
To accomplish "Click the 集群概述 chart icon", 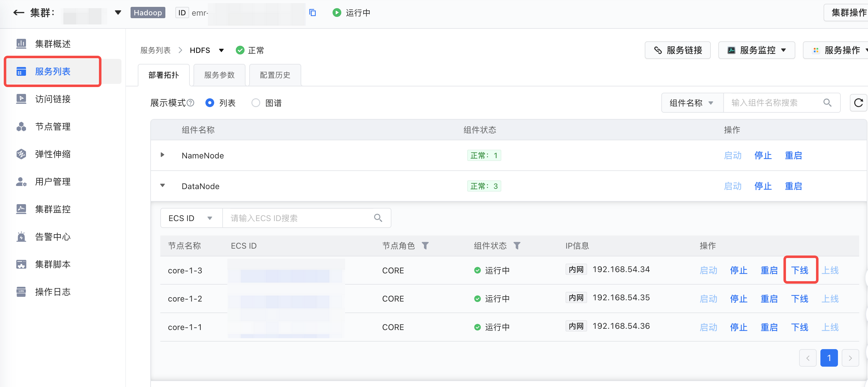I will point(21,44).
